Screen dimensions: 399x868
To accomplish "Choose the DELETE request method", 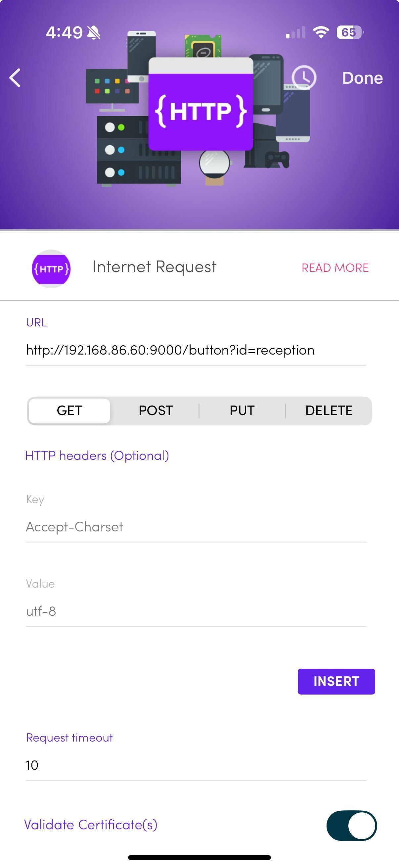I will pos(329,411).
